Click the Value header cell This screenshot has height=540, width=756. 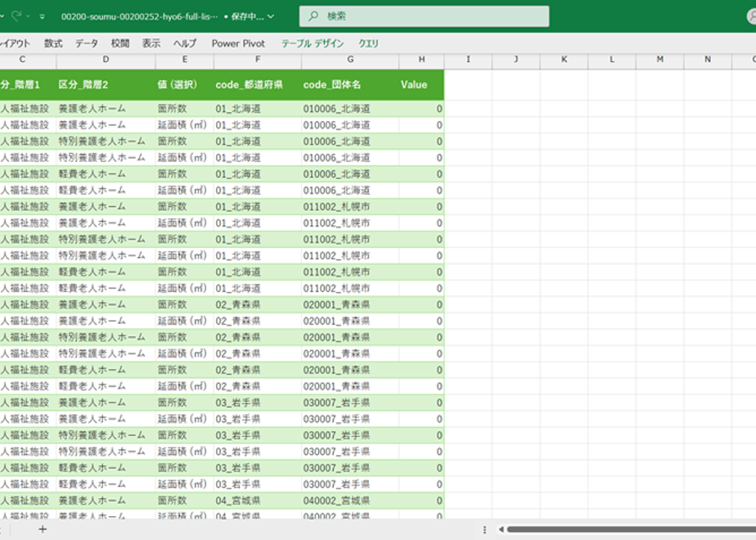click(x=421, y=85)
